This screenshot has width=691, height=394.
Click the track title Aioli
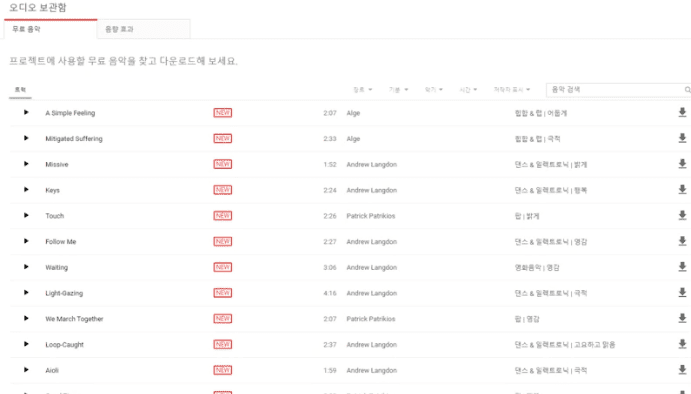[52, 370]
